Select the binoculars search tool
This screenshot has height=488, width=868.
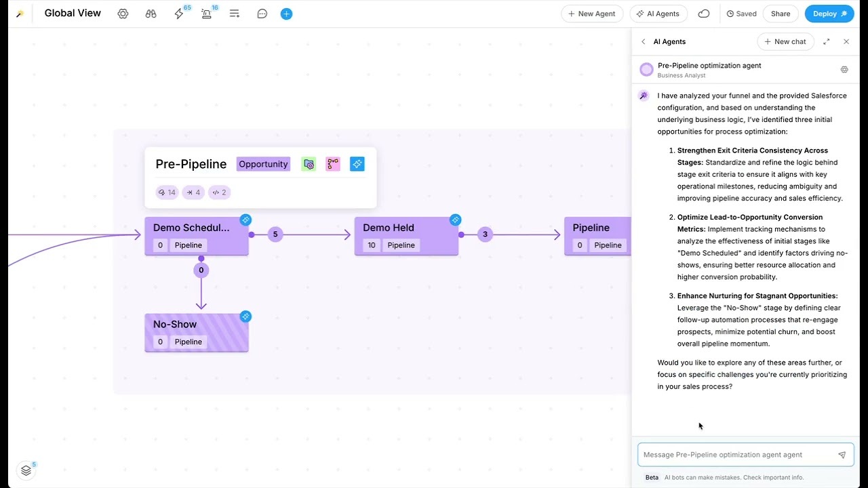point(151,14)
